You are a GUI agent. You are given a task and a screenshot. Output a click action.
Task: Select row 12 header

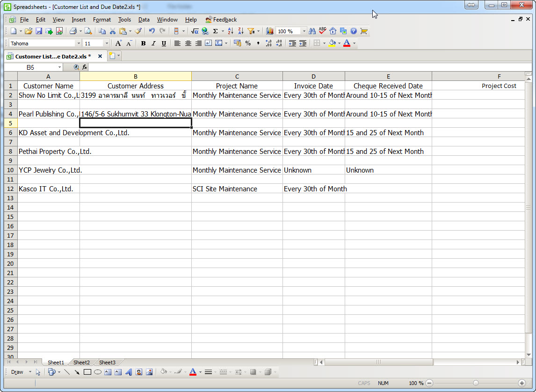click(x=10, y=189)
